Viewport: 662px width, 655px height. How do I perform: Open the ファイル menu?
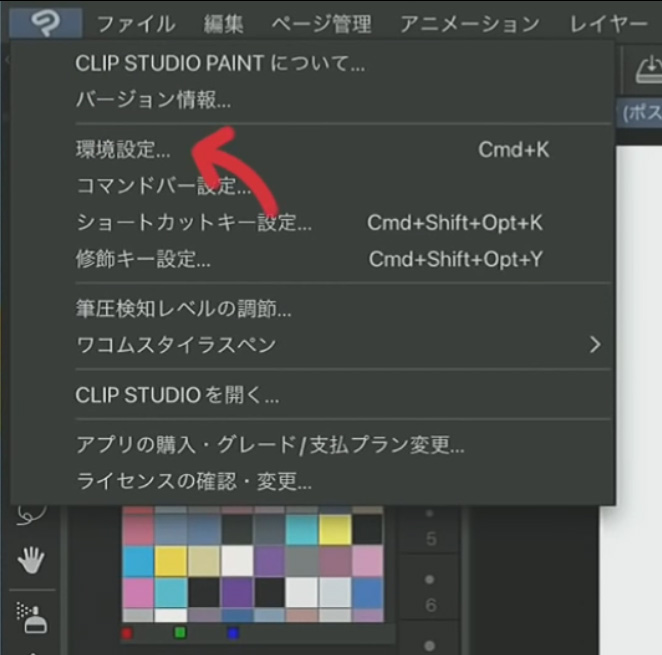(135, 23)
